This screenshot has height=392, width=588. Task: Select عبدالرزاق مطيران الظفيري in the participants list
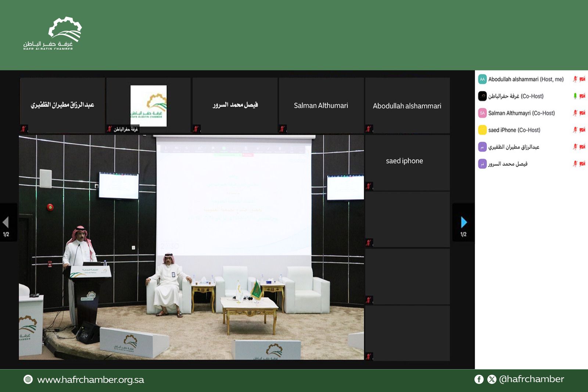coord(513,147)
